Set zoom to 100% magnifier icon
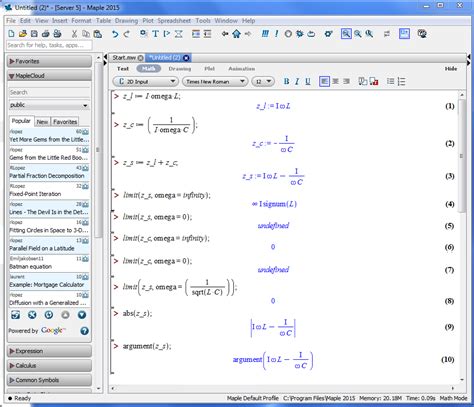 click(346, 34)
